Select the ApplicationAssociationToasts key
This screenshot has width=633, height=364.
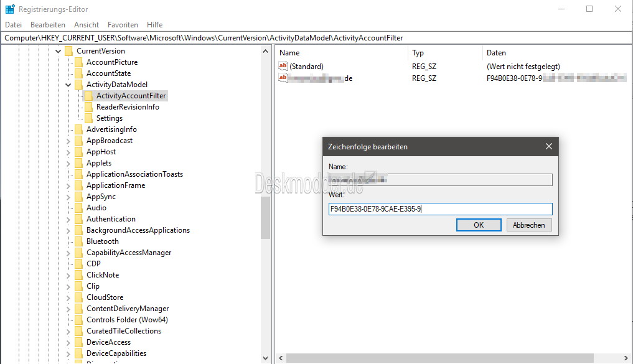pyautogui.click(x=134, y=174)
